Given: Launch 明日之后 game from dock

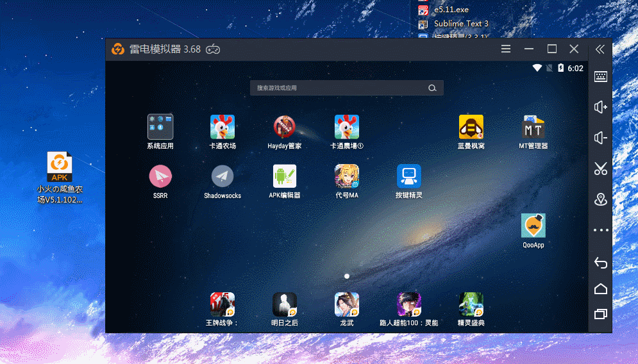Looking at the screenshot, I should [x=285, y=304].
